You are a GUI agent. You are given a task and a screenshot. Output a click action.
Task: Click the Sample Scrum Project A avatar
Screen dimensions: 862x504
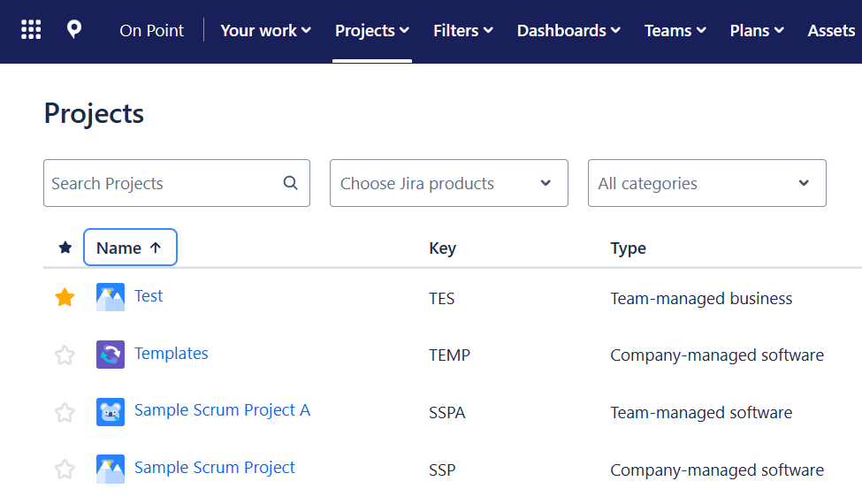pyautogui.click(x=111, y=412)
